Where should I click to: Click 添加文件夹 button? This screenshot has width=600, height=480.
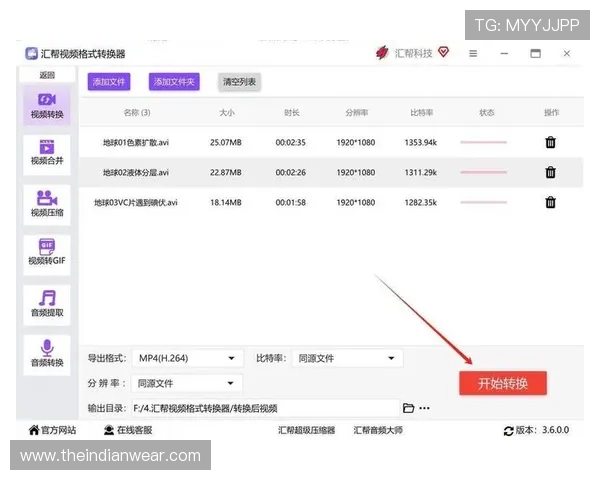point(174,82)
